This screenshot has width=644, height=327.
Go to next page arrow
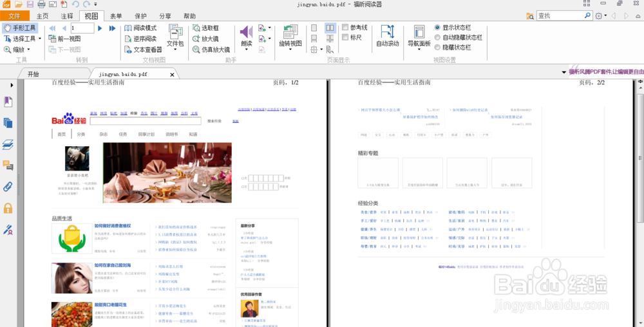100,28
